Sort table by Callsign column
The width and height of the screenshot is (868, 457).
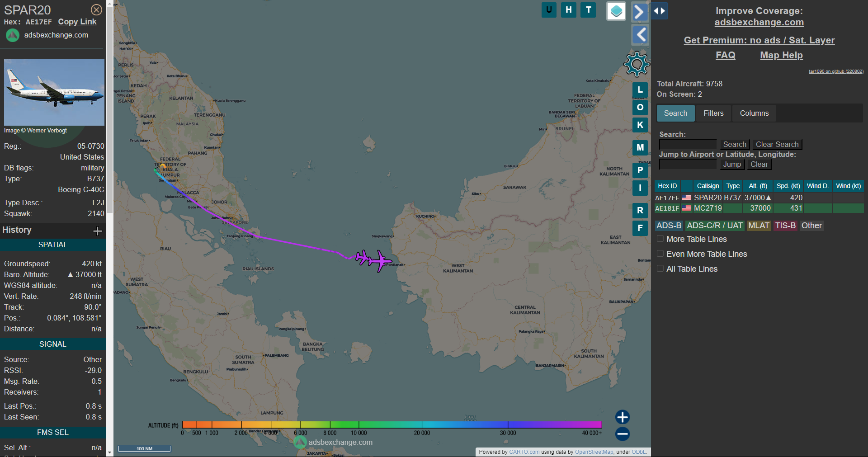708,186
